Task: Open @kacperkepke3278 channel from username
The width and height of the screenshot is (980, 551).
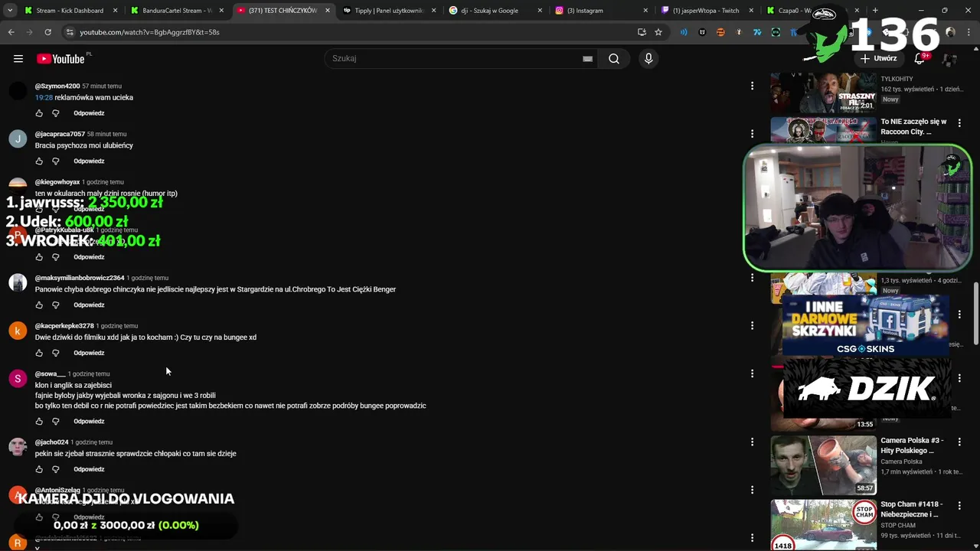Action: click(x=64, y=326)
